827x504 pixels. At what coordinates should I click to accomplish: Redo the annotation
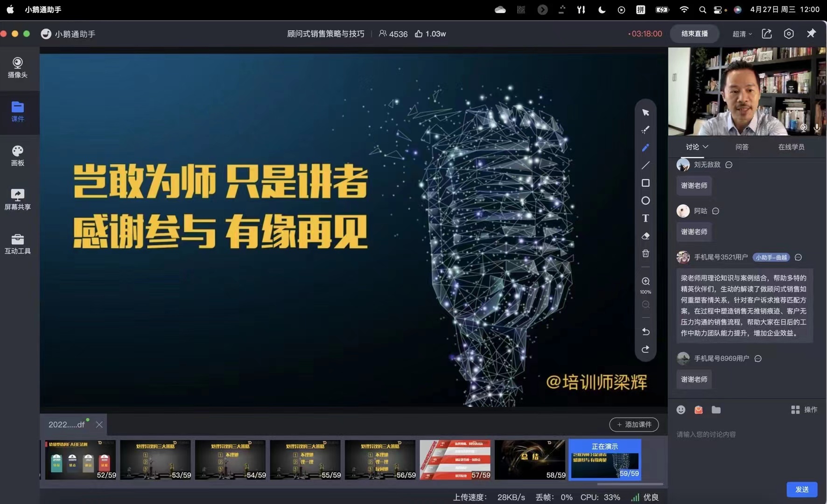coord(645,349)
